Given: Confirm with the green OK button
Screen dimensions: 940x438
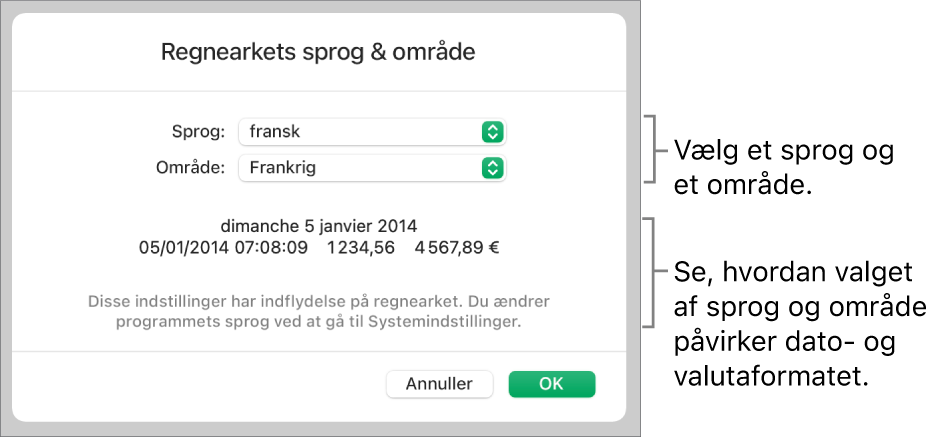Looking at the screenshot, I should click(551, 384).
